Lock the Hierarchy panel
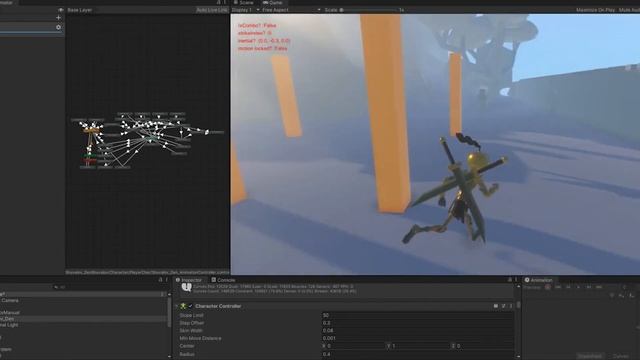 [x=160, y=280]
